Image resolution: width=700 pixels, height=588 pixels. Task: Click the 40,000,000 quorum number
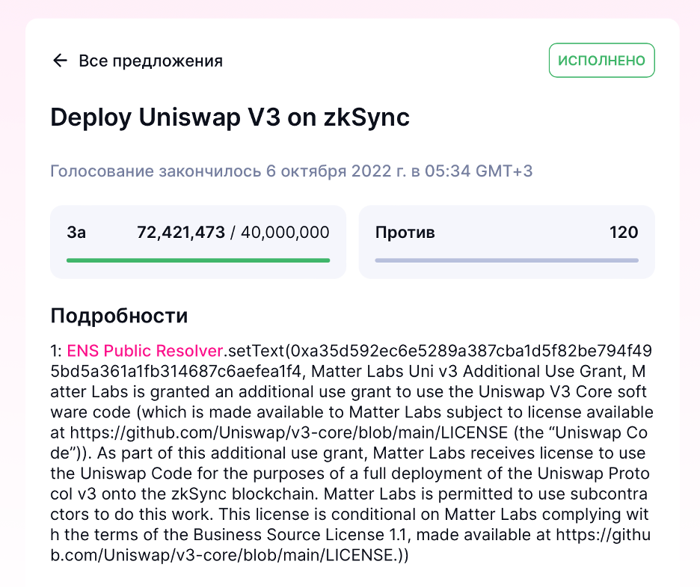284,233
